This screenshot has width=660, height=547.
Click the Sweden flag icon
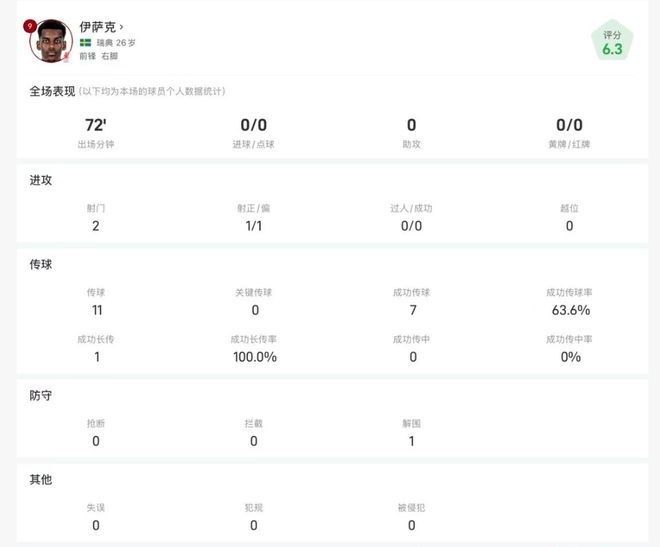86,43
